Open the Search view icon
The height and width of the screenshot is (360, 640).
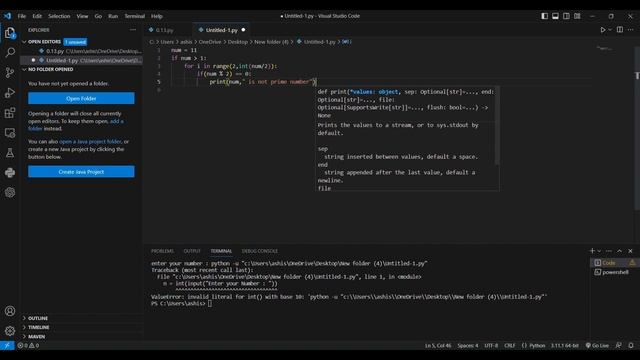[x=10, y=52]
